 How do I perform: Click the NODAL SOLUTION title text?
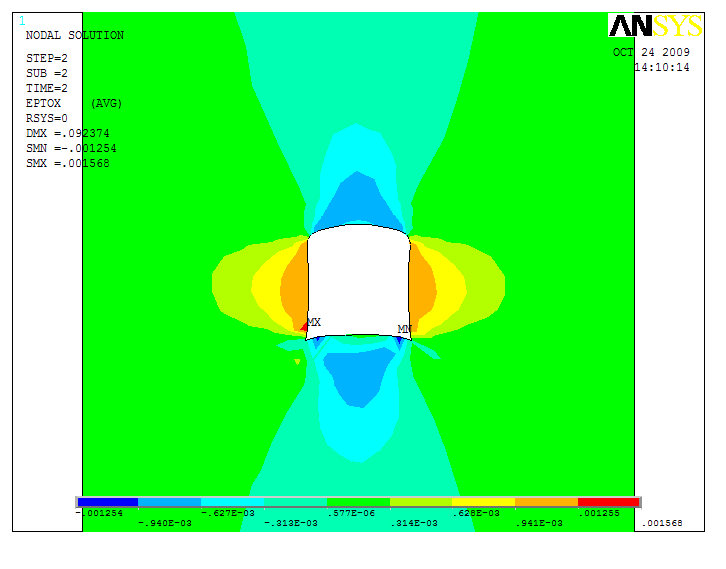pyautogui.click(x=74, y=36)
